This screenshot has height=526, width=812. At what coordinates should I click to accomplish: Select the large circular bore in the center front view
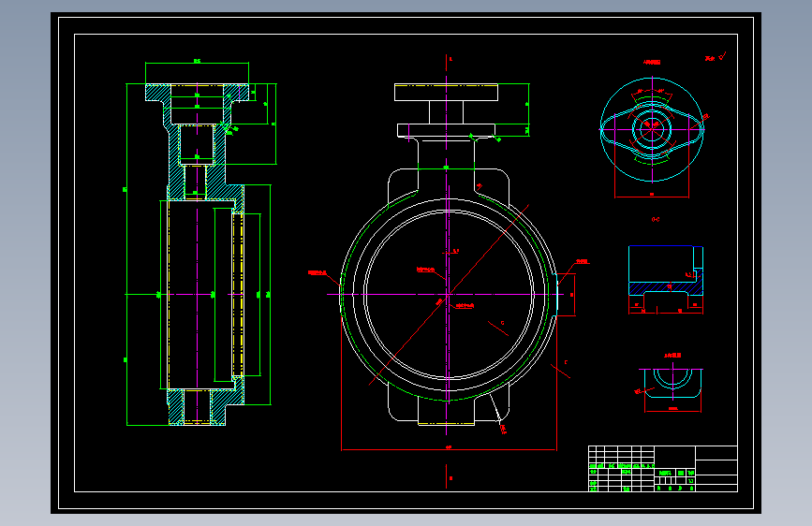449,295
